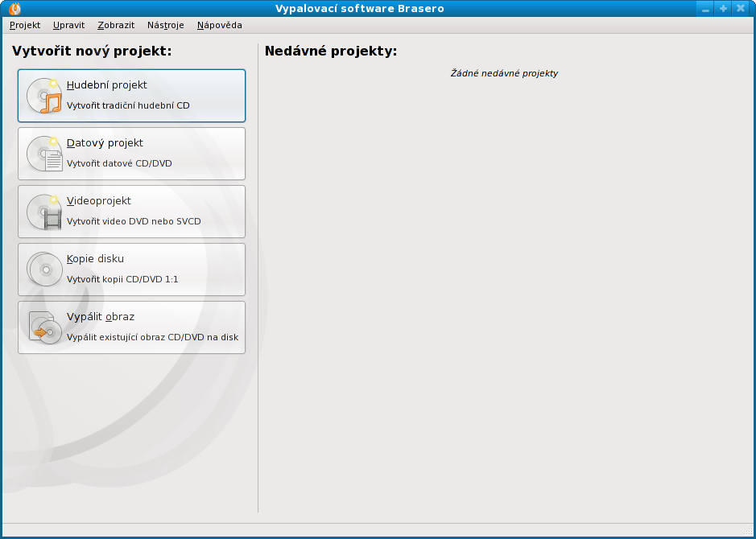Choose the 'Vytvořit datové CD/DVD' description
Image resolution: width=756 pixels, height=539 pixels.
[119, 163]
